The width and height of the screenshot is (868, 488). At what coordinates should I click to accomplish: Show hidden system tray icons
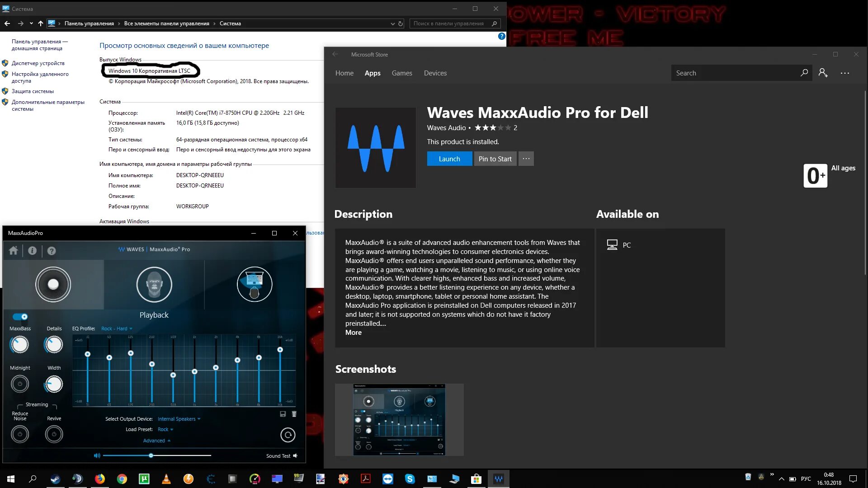pyautogui.click(x=781, y=479)
